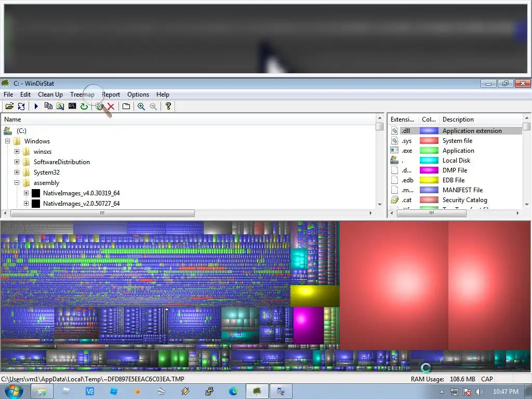
Task: Click the blank folder Properties toolbar icon
Action: pos(126,106)
